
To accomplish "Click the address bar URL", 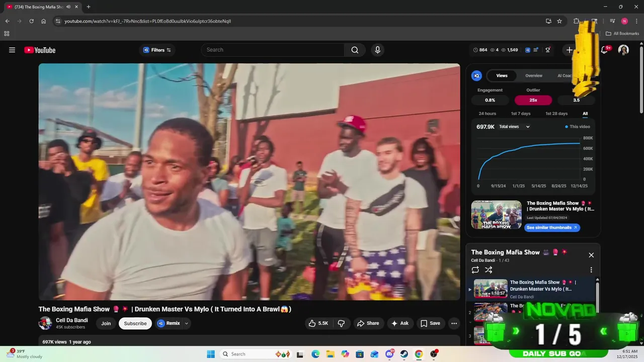I will [x=147, y=21].
